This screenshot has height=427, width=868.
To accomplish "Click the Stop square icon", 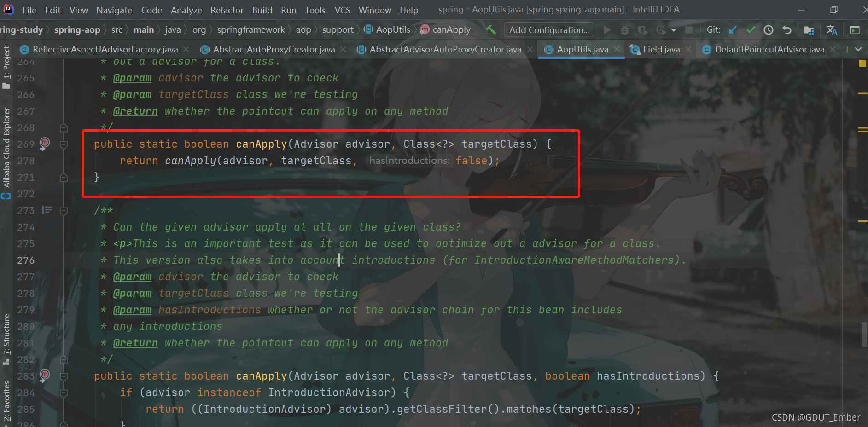I will [x=689, y=30].
